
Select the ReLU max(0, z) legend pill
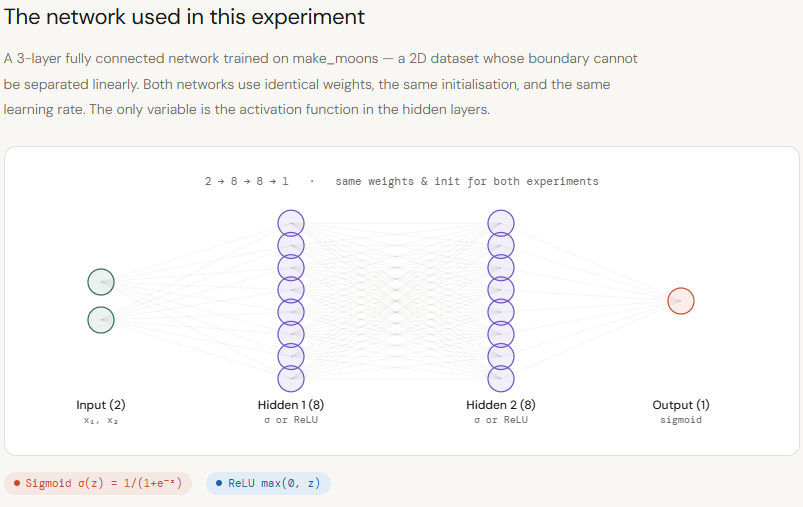268,483
